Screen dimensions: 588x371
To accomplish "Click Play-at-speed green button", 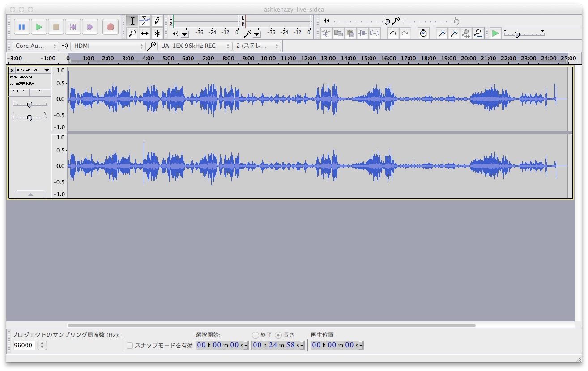I will [495, 33].
